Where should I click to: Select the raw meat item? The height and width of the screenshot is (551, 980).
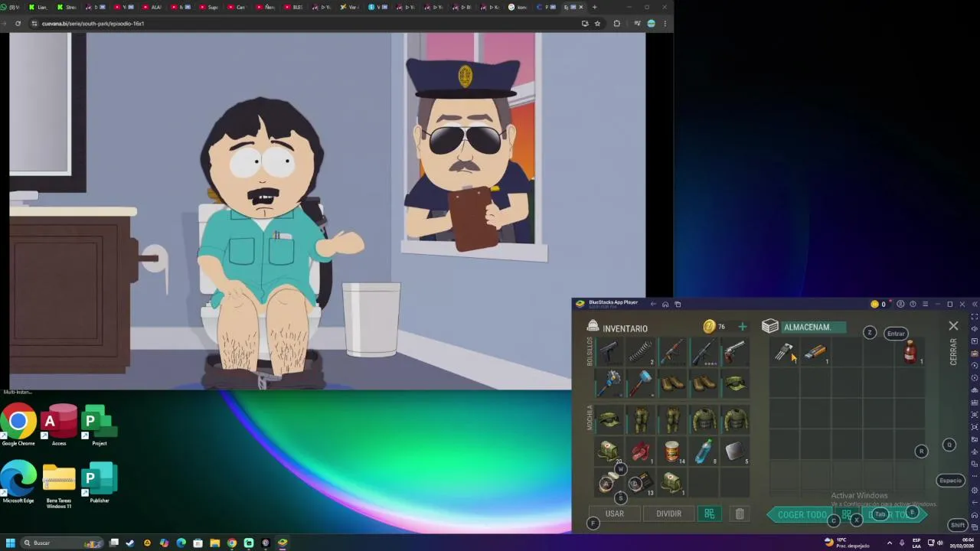point(641,452)
